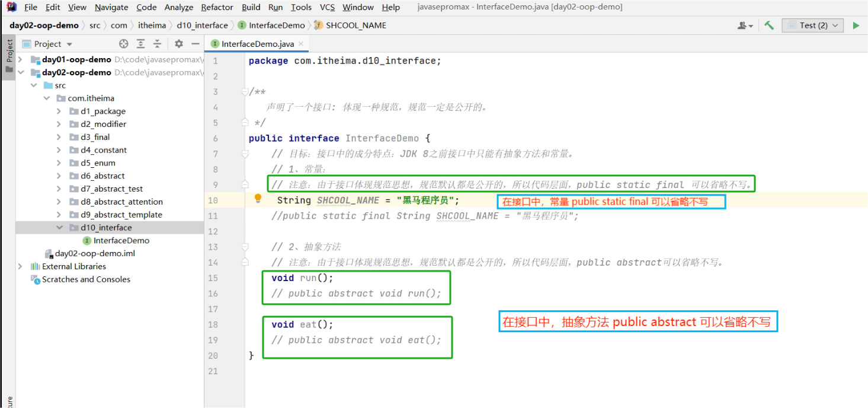Click the yellow lightbulb intention icon
Viewport: 868px width, 408px height.
[x=258, y=199]
